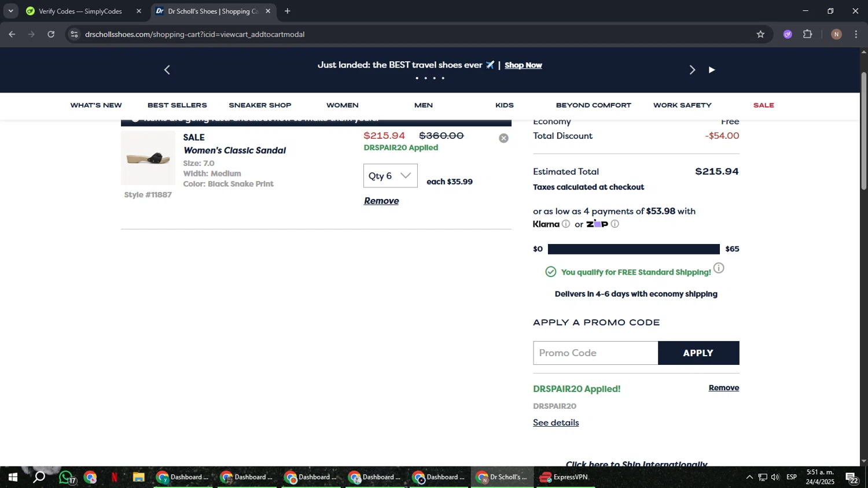Click the $215.94 estimated total
Viewport: 868px width, 488px height.
coord(717,172)
